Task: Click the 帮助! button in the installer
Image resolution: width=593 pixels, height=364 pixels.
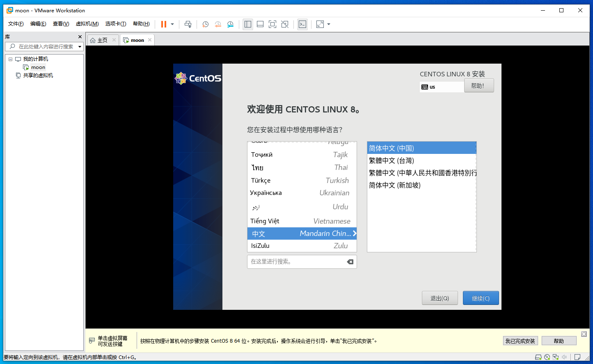Action: [479, 86]
